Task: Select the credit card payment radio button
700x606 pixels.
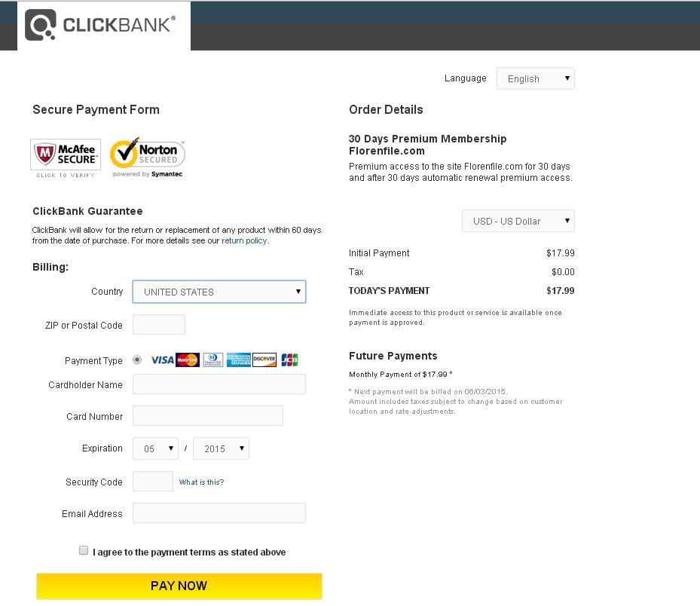Action: (137, 360)
